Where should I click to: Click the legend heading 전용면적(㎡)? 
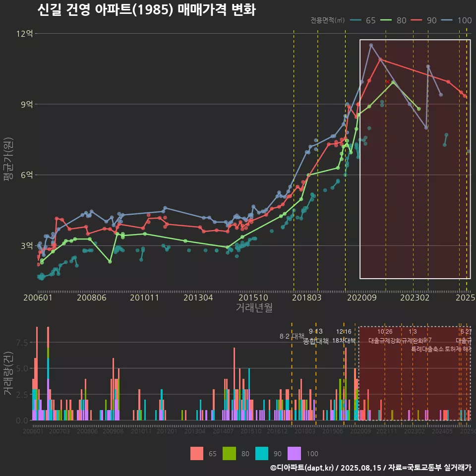click(328, 20)
